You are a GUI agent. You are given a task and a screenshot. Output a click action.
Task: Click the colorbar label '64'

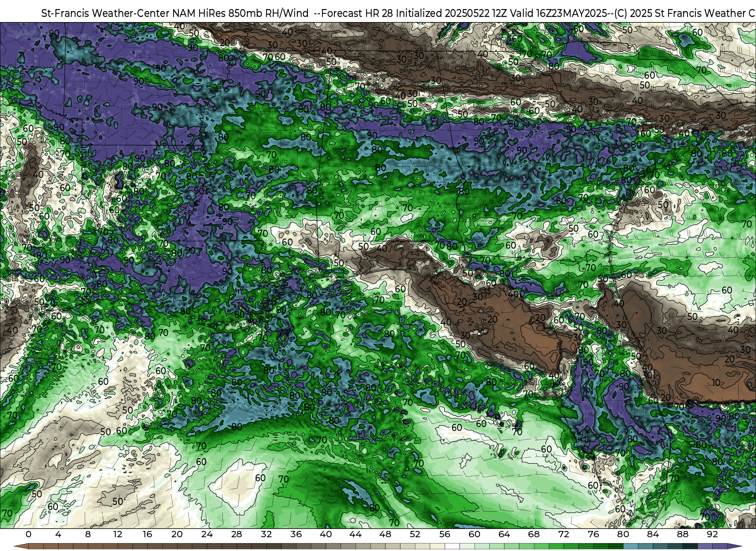(x=504, y=534)
